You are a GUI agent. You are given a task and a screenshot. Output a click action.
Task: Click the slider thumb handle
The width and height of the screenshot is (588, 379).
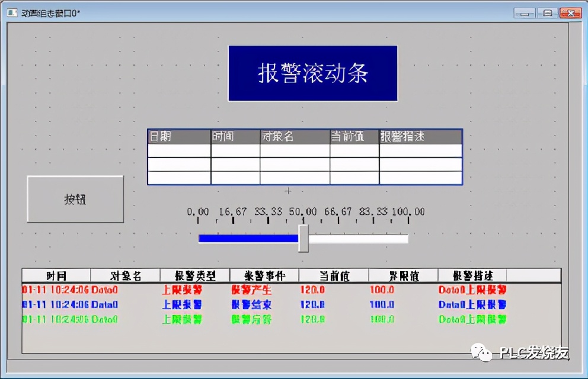303,239
